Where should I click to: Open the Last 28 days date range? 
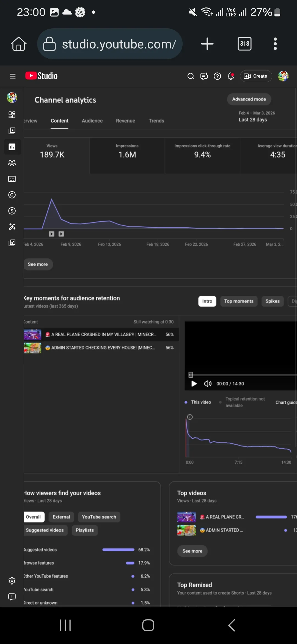257,116
